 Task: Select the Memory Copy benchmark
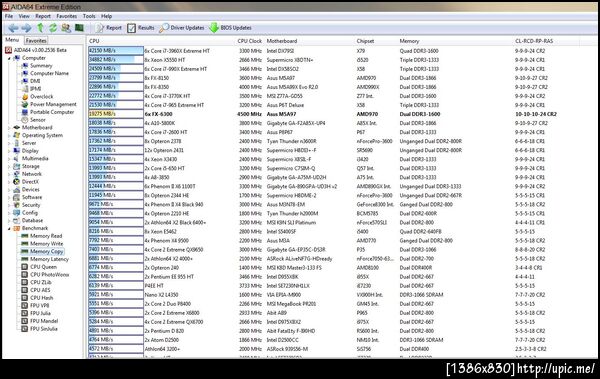pyautogui.click(x=42, y=251)
